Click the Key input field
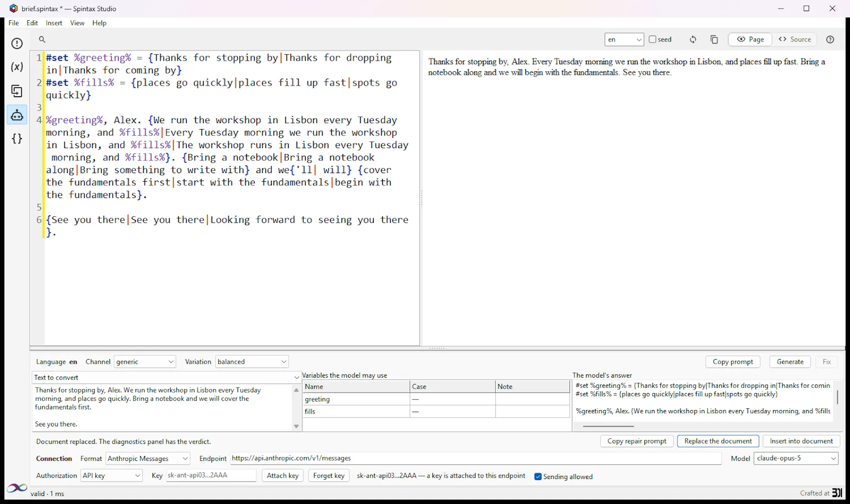Image resolution: width=850 pixels, height=504 pixels. pyautogui.click(x=211, y=475)
